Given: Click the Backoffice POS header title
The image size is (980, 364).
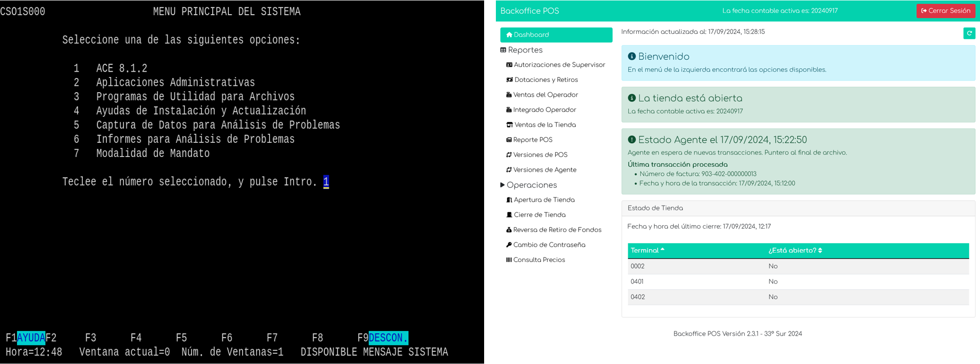Looking at the screenshot, I should click(529, 11).
